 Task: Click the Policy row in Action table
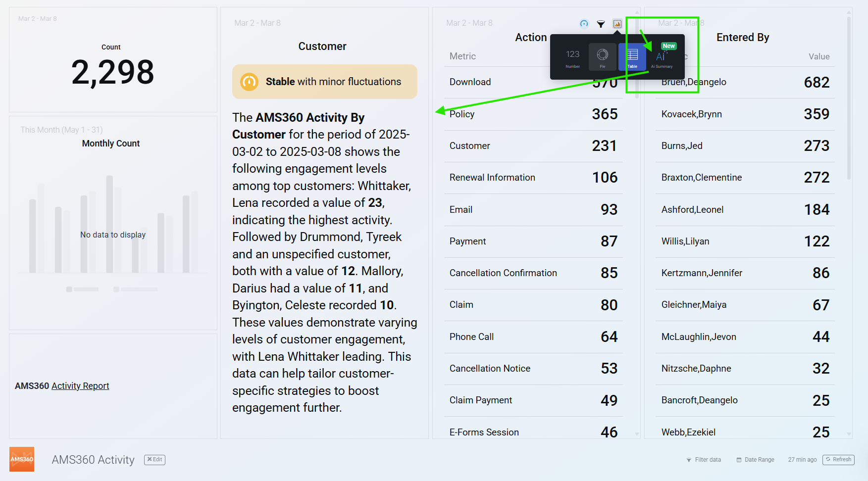(x=533, y=114)
